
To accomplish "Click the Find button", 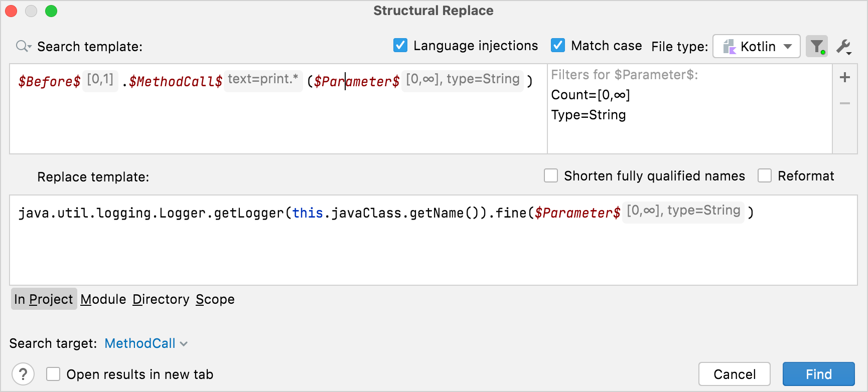I will (819, 374).
